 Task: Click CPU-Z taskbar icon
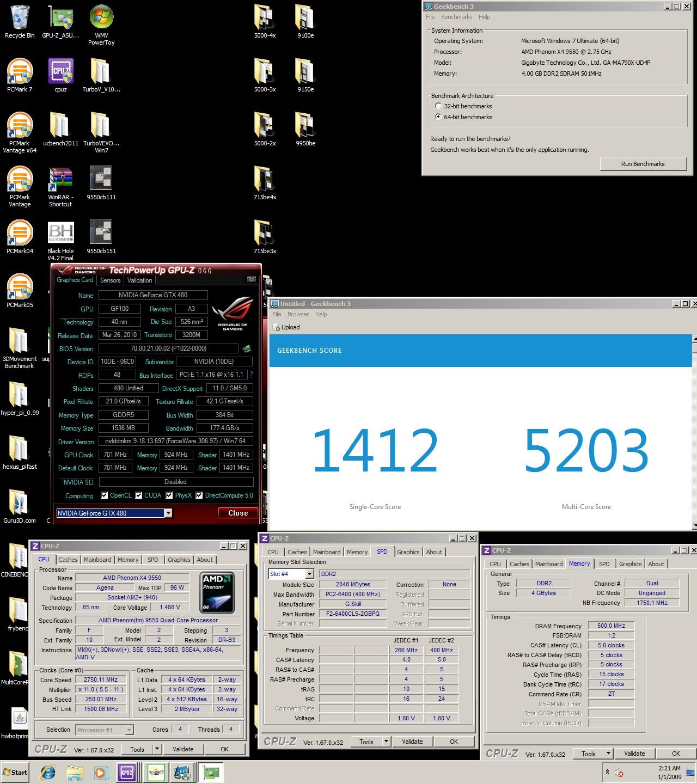pyautogui.click(x=127, y=773)
